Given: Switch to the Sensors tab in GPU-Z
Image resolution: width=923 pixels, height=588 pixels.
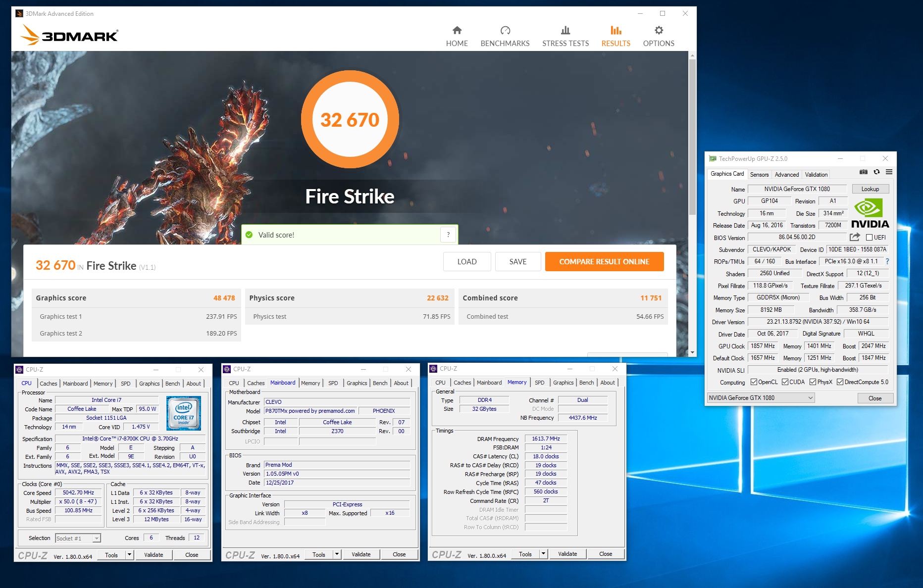Looking at the screenshot, I should [759, 175].
